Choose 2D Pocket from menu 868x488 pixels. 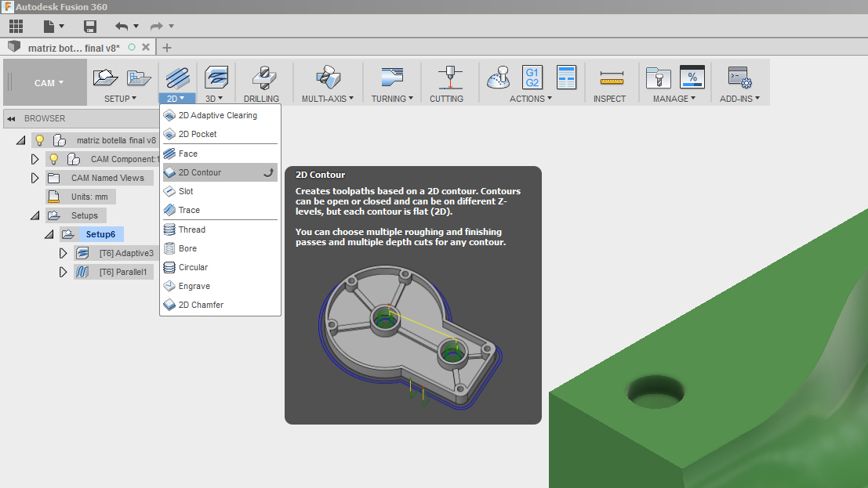[x=220, y=134]
